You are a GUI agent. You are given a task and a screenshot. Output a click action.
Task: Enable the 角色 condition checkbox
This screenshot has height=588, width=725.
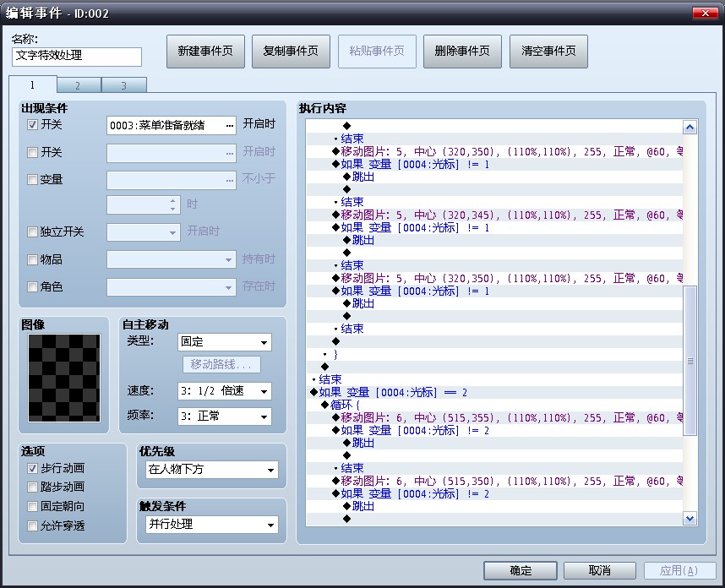pos(32,287)
